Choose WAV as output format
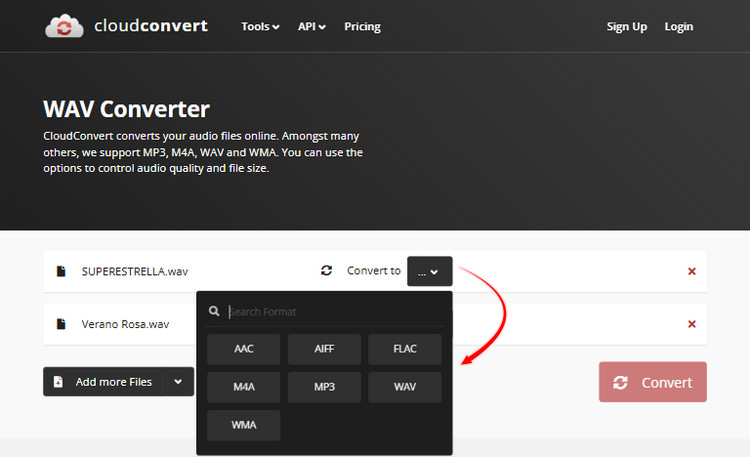The image size is (750, 457). [x=405, y=387]
